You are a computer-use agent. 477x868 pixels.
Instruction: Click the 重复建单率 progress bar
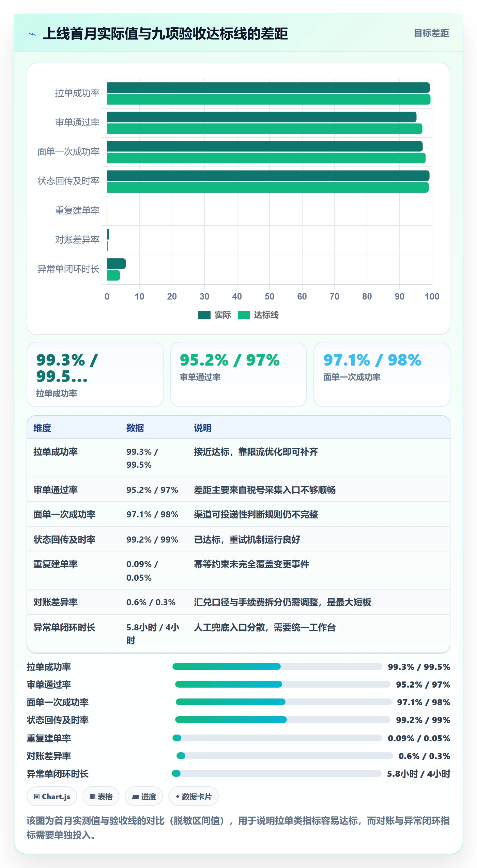coord(277,738)
